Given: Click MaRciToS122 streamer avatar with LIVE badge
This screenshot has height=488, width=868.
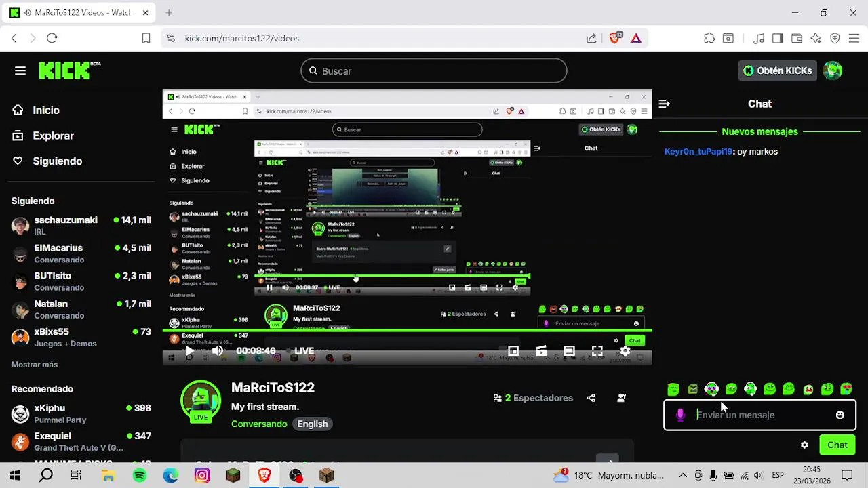Looking at the screenshot, I should (200, 401).
